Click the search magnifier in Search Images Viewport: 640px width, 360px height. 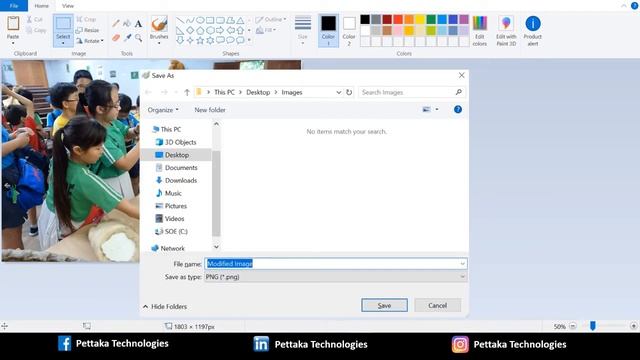[459, 92]
